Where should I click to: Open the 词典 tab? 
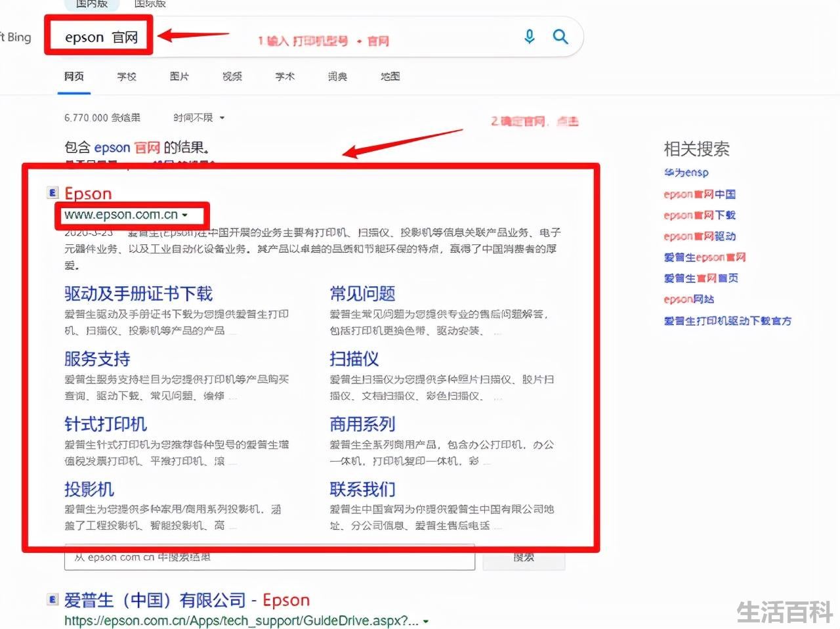pos(337,76)
